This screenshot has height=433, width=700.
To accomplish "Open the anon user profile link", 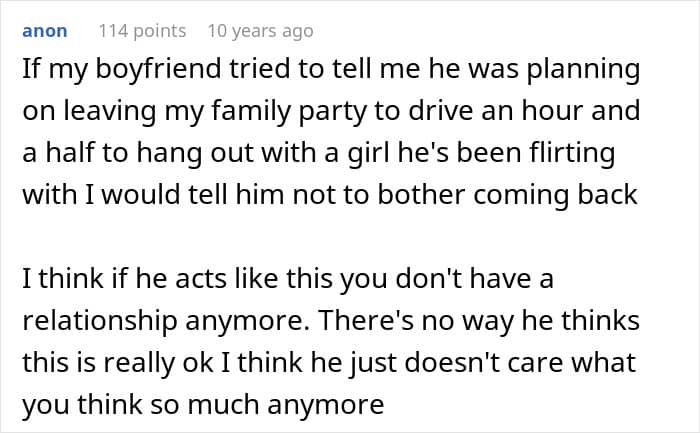I will (x=44, y=31).
